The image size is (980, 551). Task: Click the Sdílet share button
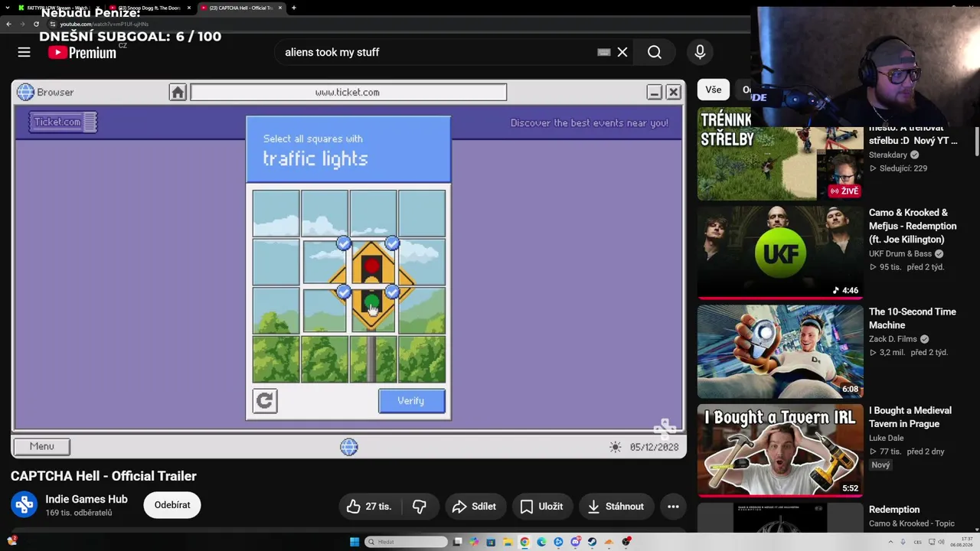click(x=475, y=506)
